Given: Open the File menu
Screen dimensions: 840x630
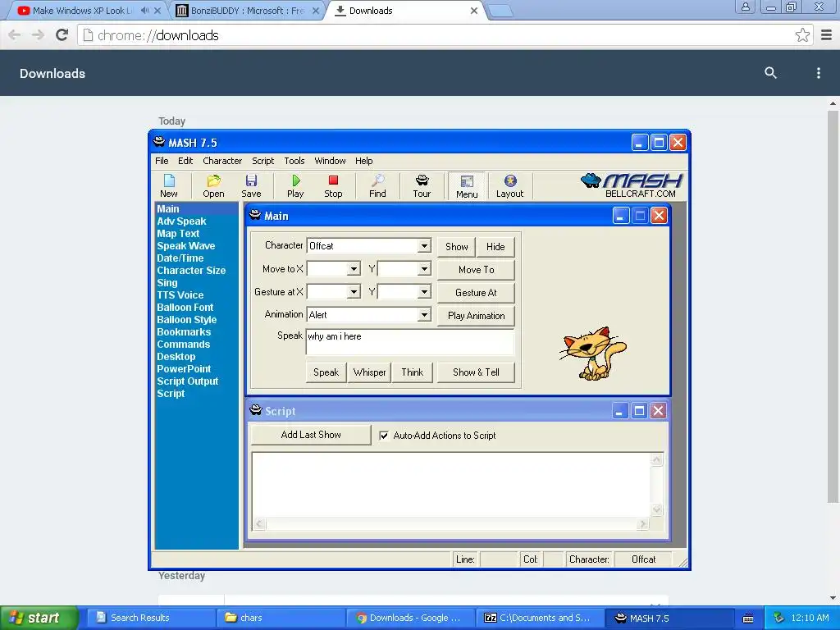Looking at the screenshot, I should (162, 161).
